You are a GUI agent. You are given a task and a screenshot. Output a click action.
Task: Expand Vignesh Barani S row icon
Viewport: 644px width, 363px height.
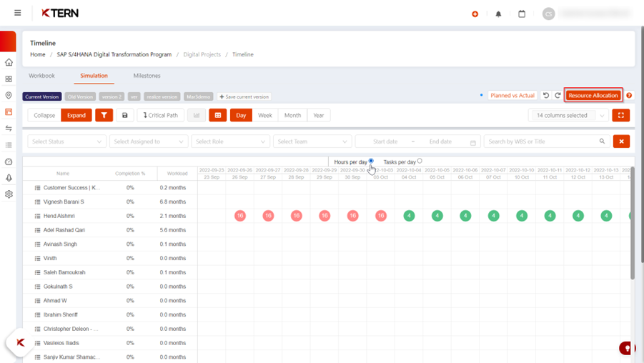coord(37,202)
